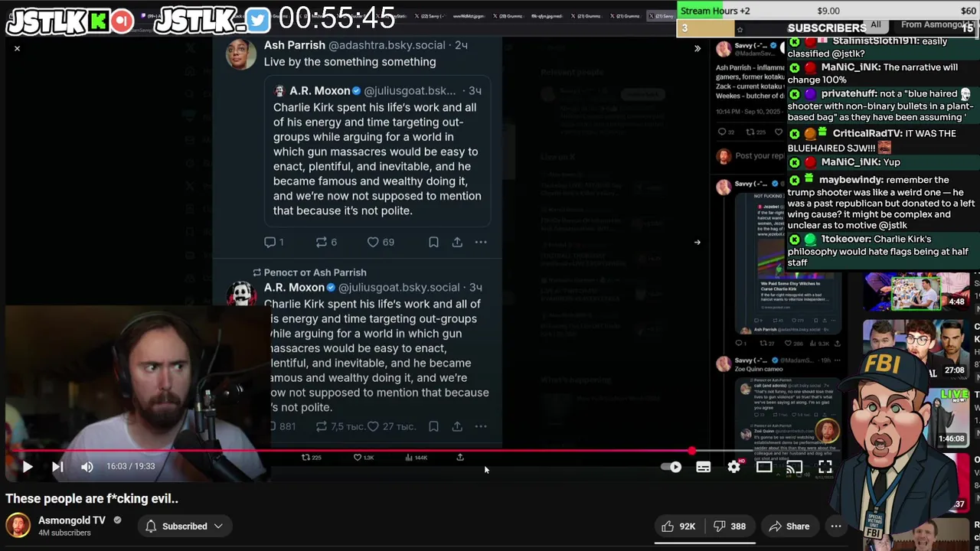This screenshot has height=551, width=980.
Task: Switch to theater mode
Action: pyautogui.click(x=764, y=467)
